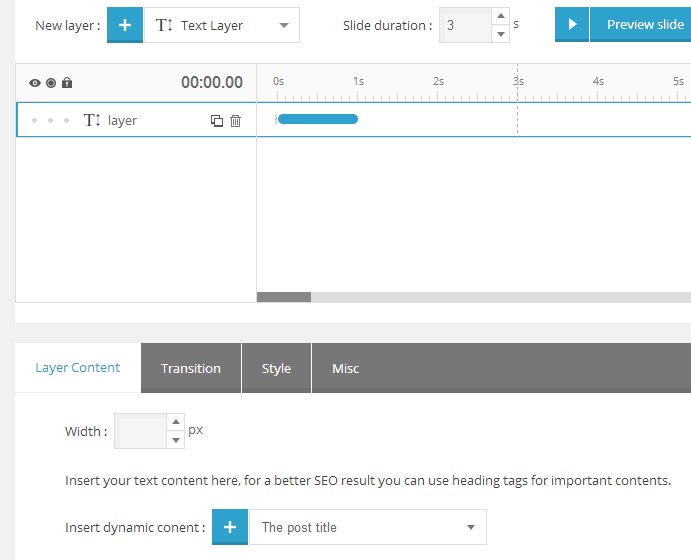Click the lock icon in timeline header
The width and height of the screenshot is (691, 560).
pos(67,83)
